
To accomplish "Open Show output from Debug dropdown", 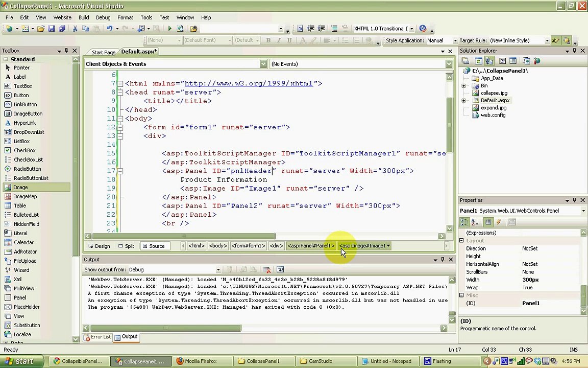I will coord(218,270).
